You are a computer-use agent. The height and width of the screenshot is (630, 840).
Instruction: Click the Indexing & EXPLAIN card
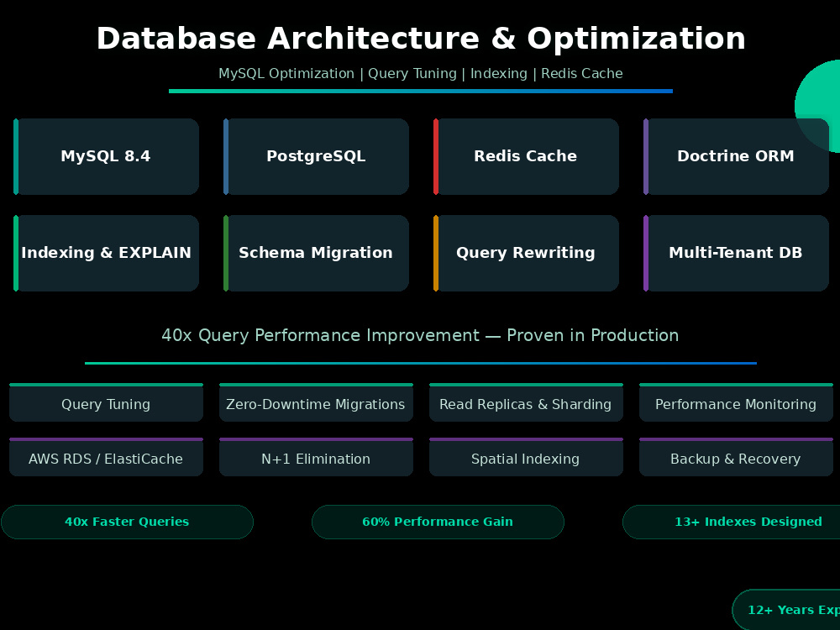coord(106,253)
